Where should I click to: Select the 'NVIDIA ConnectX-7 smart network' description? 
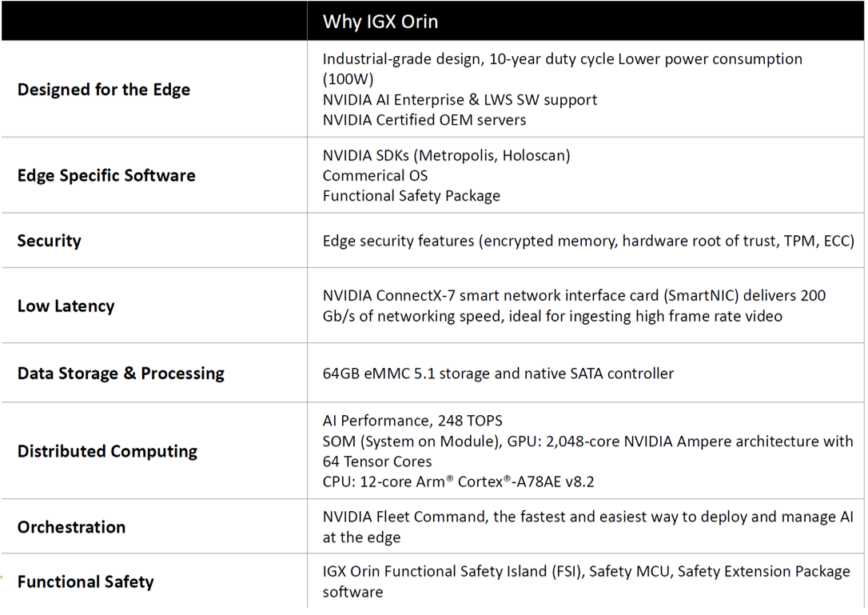574,306
